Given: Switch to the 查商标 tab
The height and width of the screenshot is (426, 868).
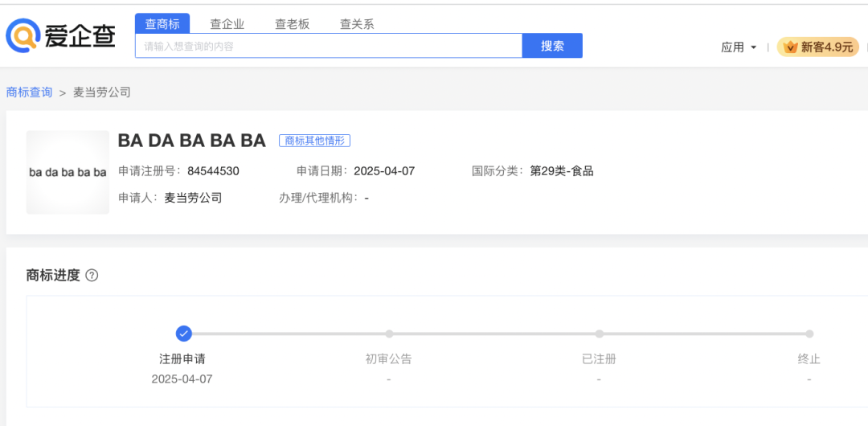Looking at the screenshot, I should pyautogui.click(x=162, y=24).
